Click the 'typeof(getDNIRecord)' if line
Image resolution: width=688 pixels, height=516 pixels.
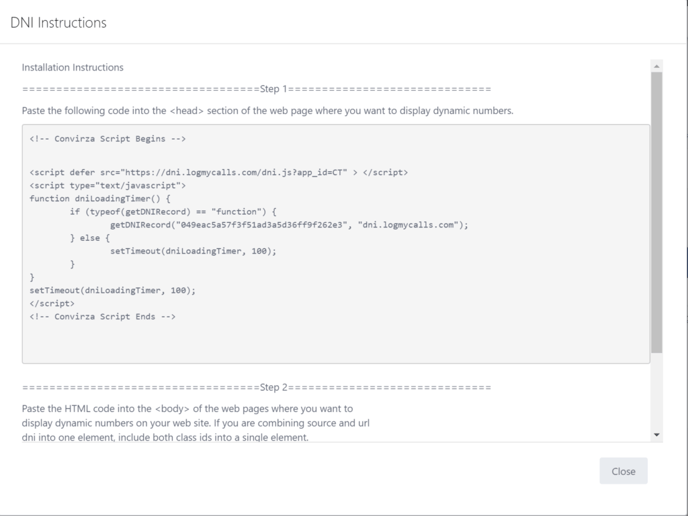coord(173,211)
